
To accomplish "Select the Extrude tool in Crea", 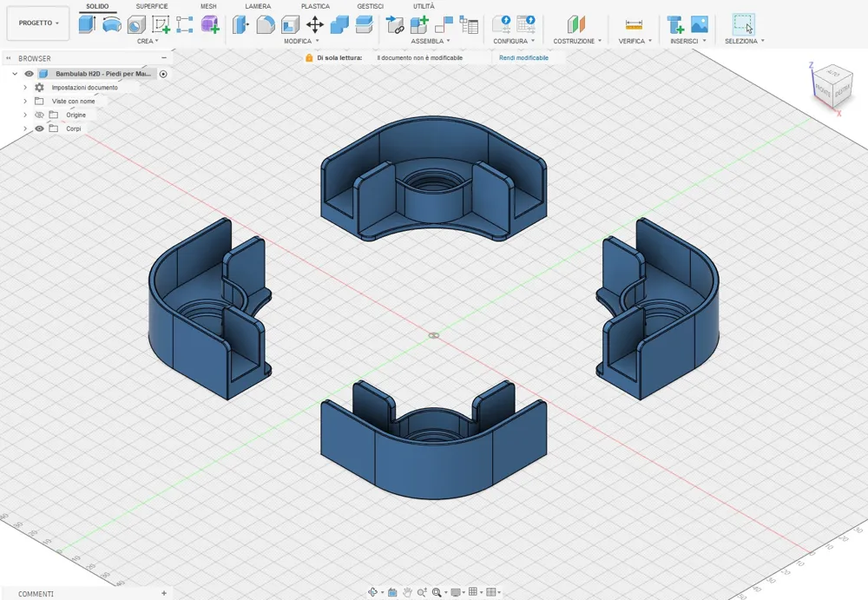I will (x=87, y=24).
